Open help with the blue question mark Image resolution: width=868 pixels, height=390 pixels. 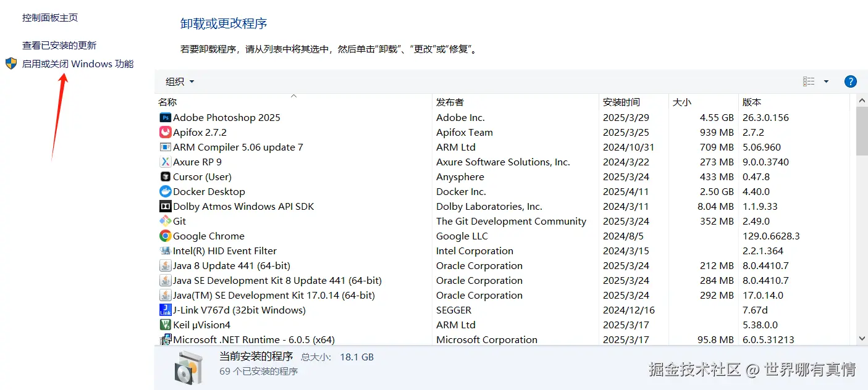coord(850,81)
